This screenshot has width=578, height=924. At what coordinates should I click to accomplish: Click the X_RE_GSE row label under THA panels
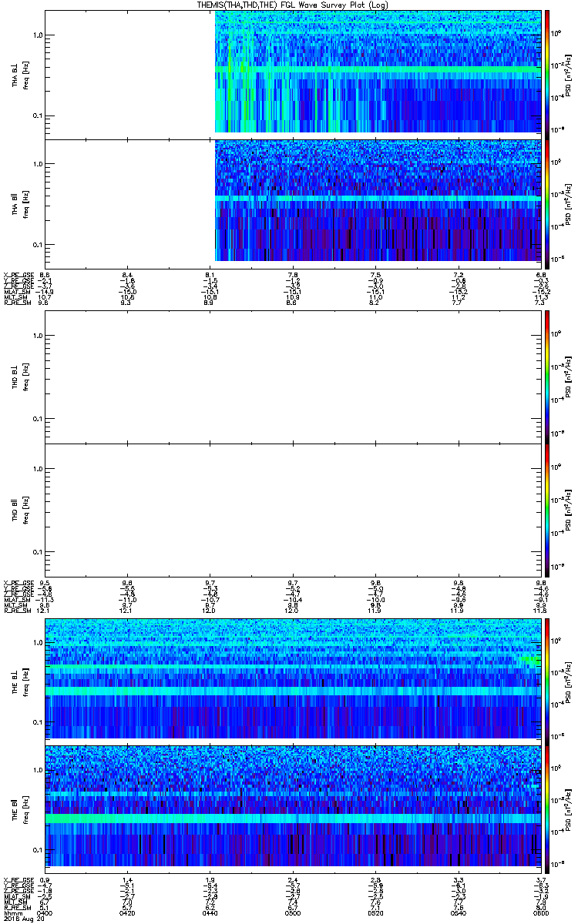[x=18, y=275]
